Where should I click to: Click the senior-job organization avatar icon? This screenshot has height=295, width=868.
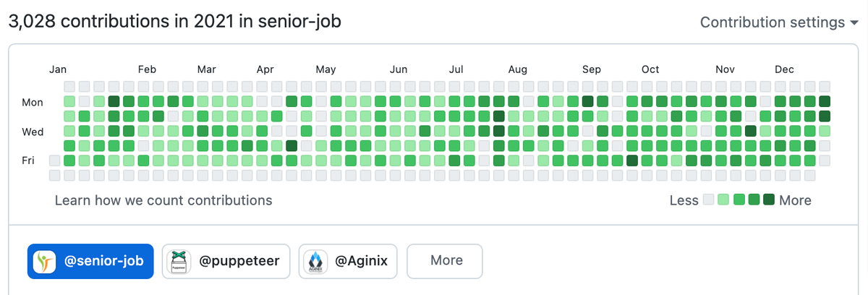pos(46,261)
